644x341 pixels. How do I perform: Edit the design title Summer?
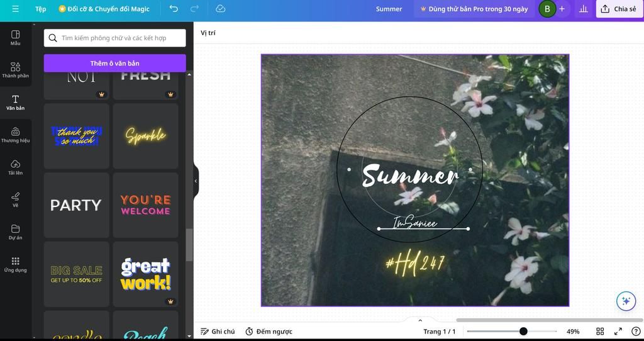coord(389,9)
